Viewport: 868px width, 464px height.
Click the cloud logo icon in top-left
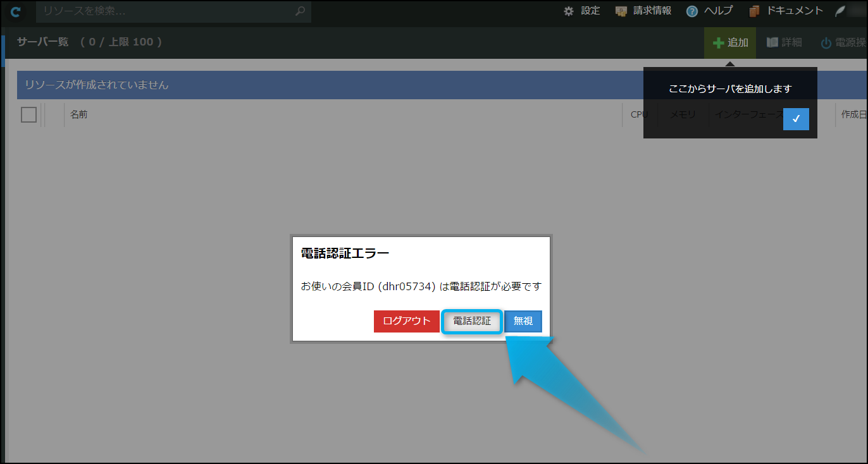pyautogui.click(x=16, y=12)
